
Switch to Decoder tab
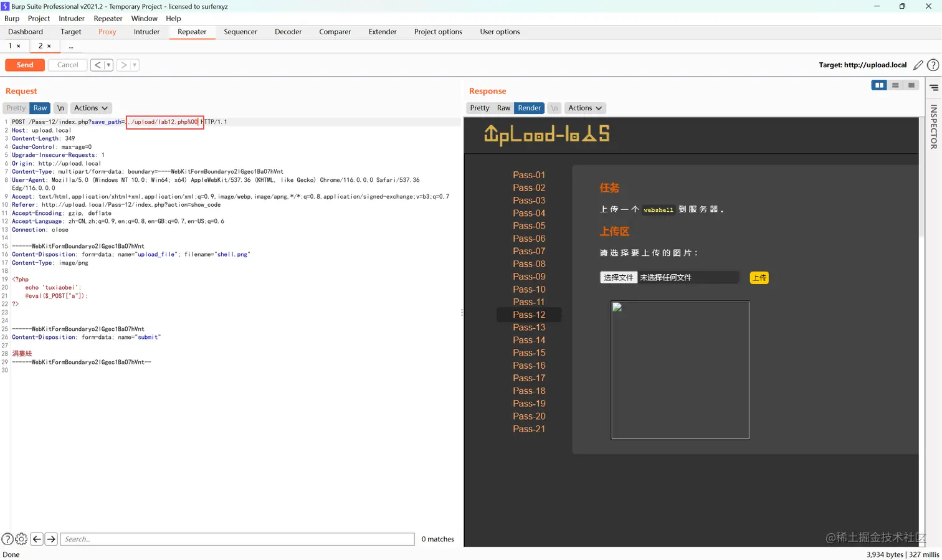pos(288,32)
